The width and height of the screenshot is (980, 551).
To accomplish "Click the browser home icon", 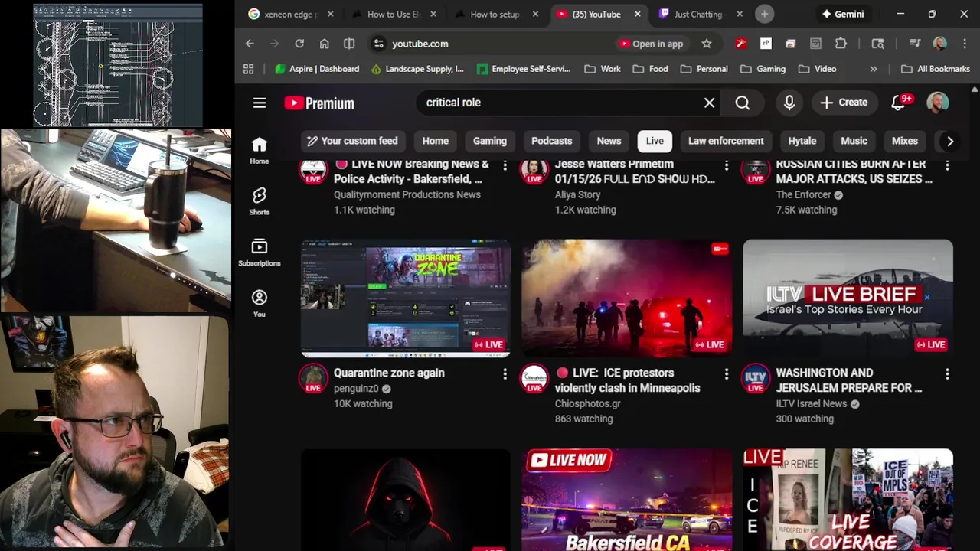I will point(325,44).
